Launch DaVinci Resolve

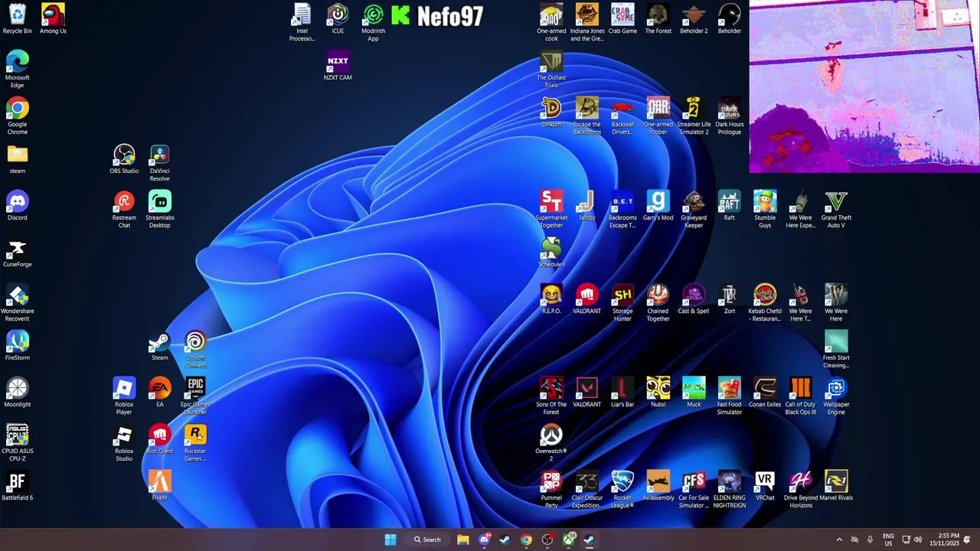click(x=159, y=162)
